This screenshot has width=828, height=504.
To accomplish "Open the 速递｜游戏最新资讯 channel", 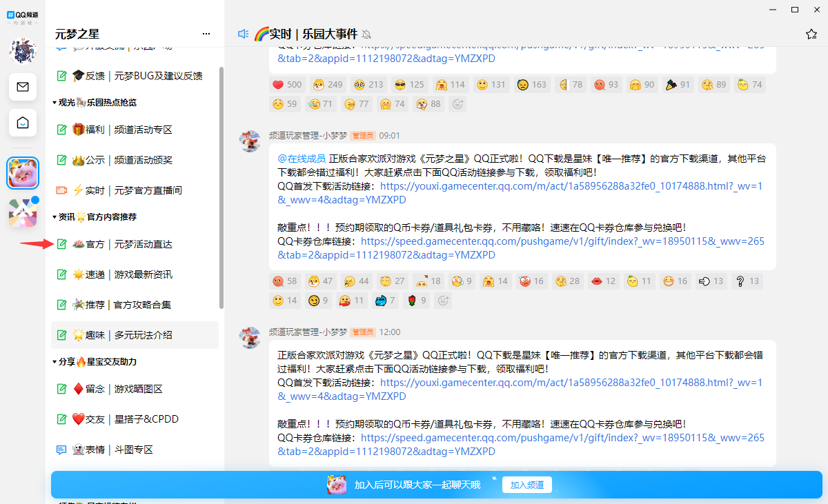I will click(x=135, y=274).
